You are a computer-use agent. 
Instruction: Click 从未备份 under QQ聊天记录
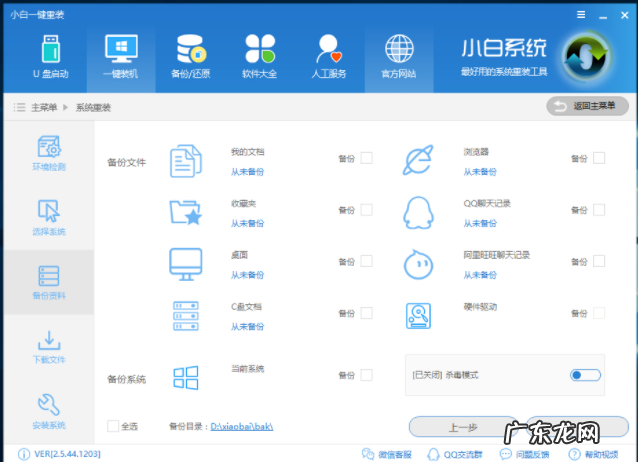click(x=480, y=223)
